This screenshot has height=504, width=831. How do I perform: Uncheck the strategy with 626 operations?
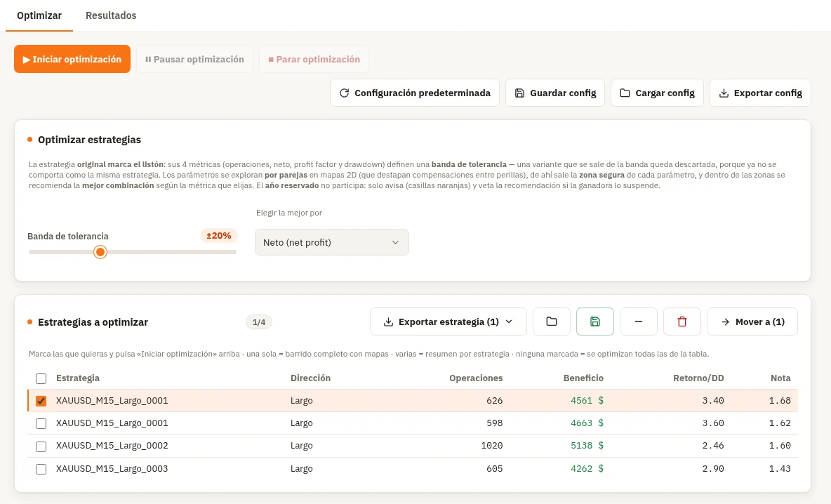[41, 402]
